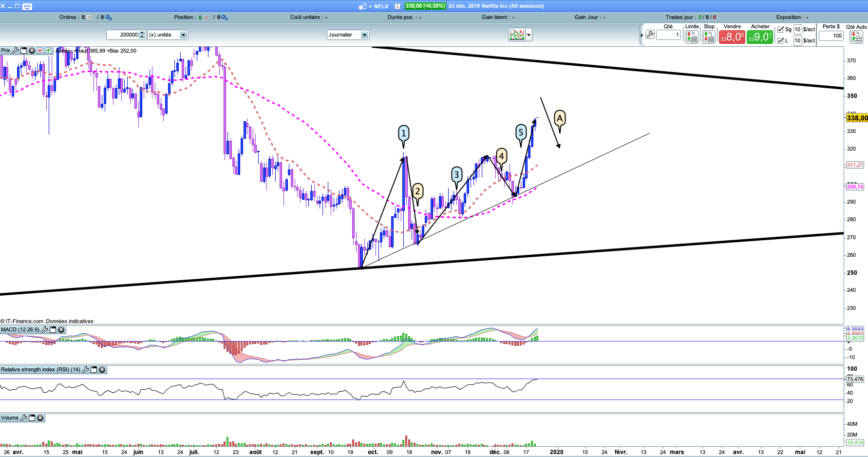Click the L value field showing 10
Screen dimensions: 868x457
tap(797, 40)
